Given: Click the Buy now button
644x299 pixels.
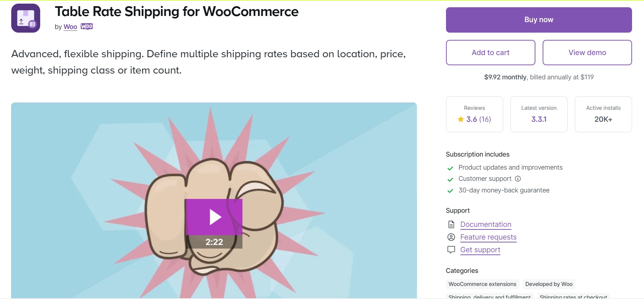Looking at the screenshot, I should point(538,20).
